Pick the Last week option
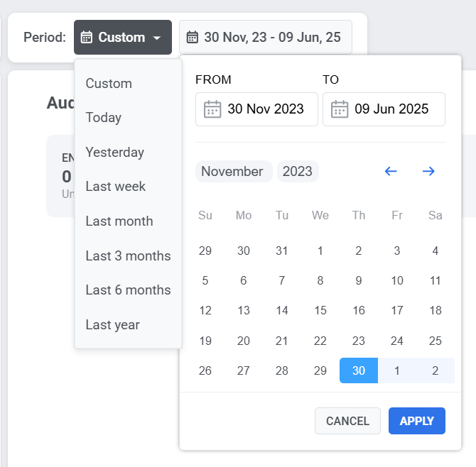This screenshot has height=467, width=476. click(115, 187)
